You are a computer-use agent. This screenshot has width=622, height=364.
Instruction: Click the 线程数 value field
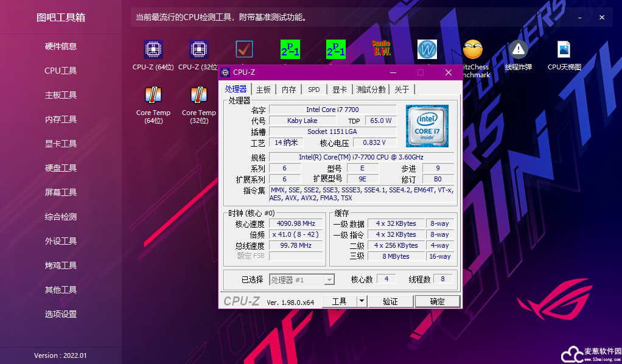pyautogui.click(x=442, y=279)
